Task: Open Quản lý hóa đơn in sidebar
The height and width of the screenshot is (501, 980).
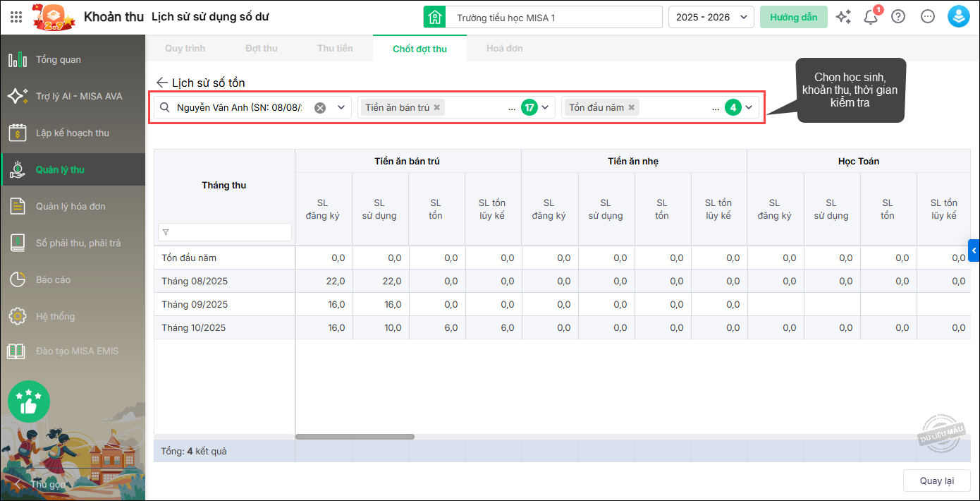Action: tap(71, 206)
